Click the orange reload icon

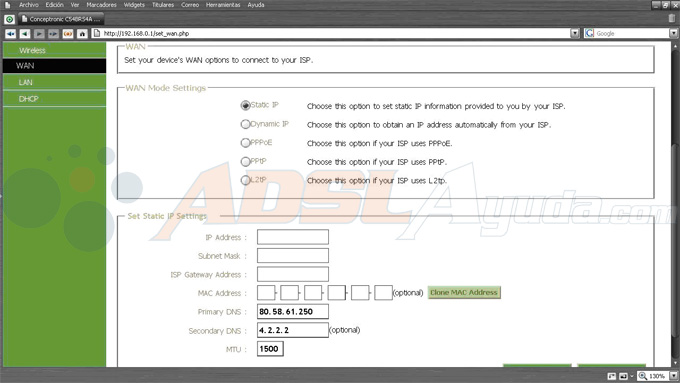pos(68,33)
